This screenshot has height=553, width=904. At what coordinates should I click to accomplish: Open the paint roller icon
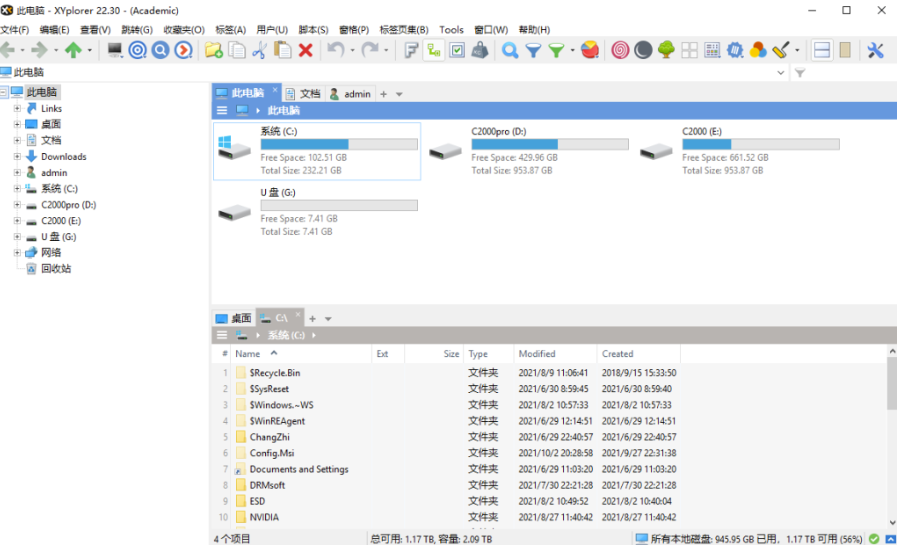click(x=781, y=50)
